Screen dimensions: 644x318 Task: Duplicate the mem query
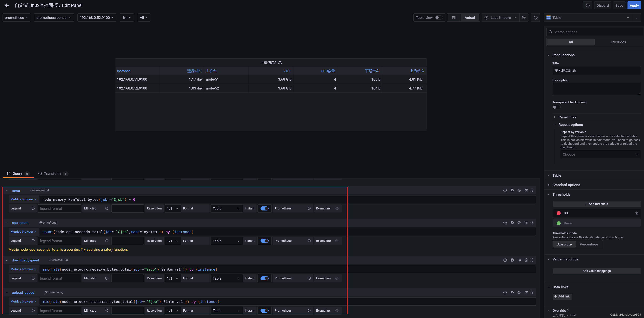[512, 190]
